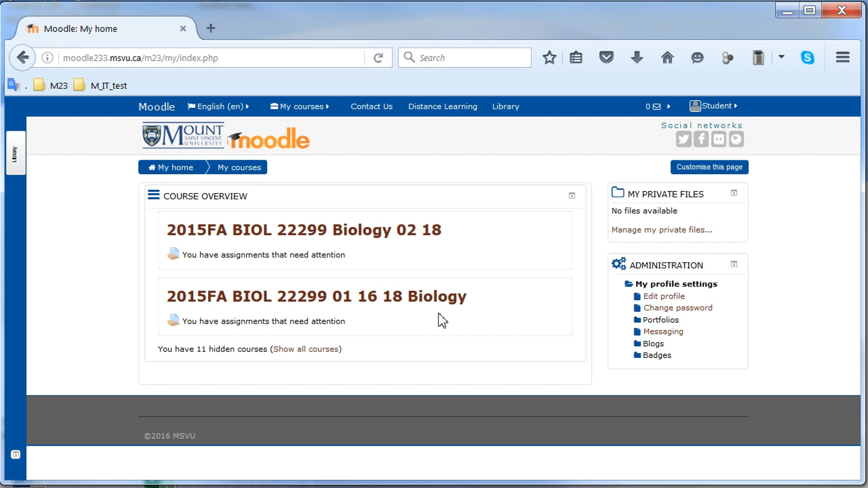
Task: Bookmark this page with star icon
Action: tap(549, 57)
